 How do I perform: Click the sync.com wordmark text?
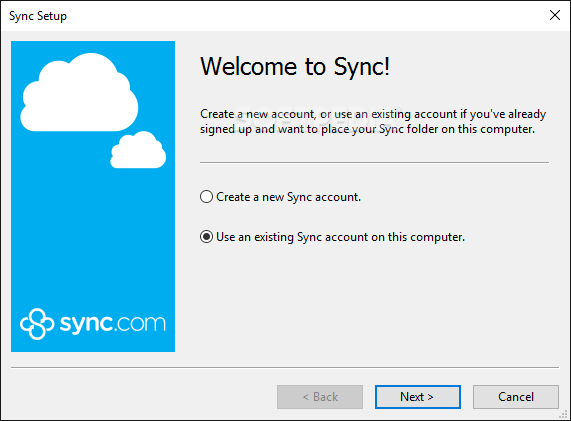(113, 323)
